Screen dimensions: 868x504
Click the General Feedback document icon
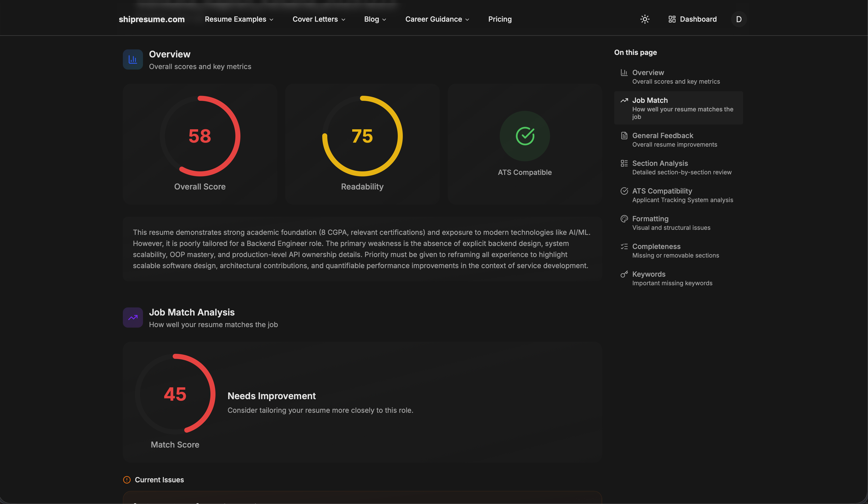(625, 136)
